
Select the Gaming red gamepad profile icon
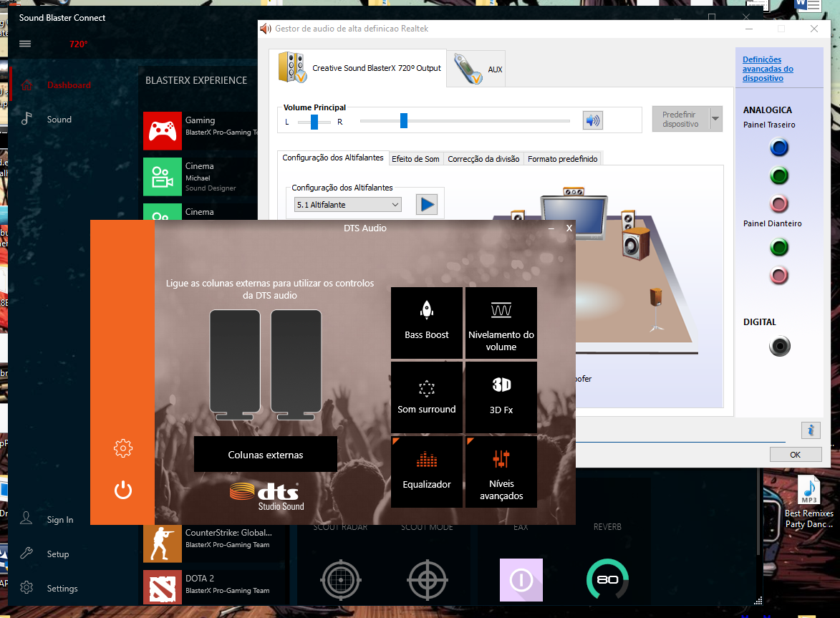pyautogui.click(x=163, y=130)
